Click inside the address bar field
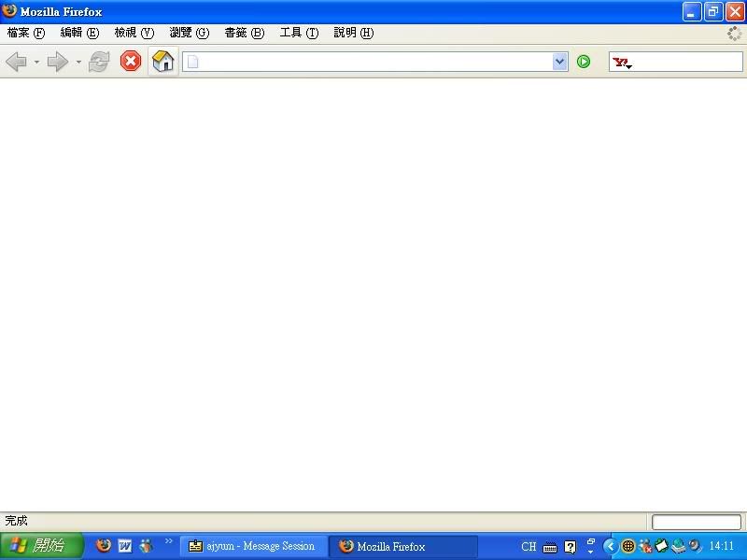Image resolution: width=747 pixels, height=560 pixels. pos(373,62)
